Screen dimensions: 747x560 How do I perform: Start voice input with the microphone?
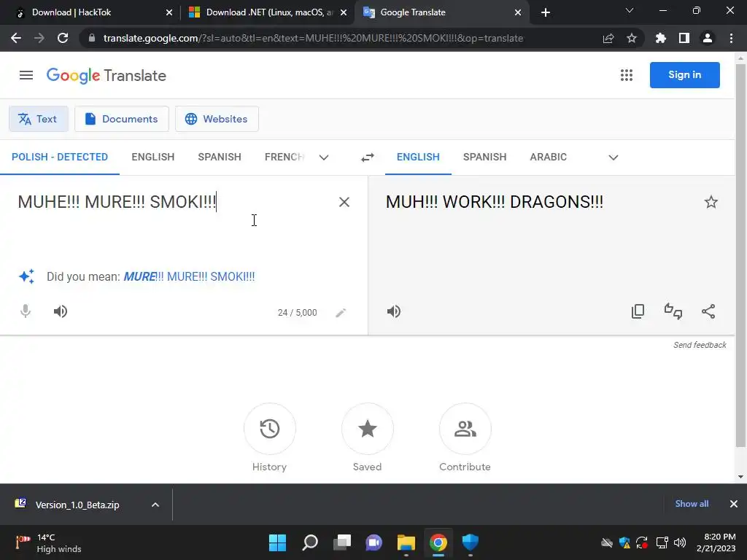coord(26,311)
